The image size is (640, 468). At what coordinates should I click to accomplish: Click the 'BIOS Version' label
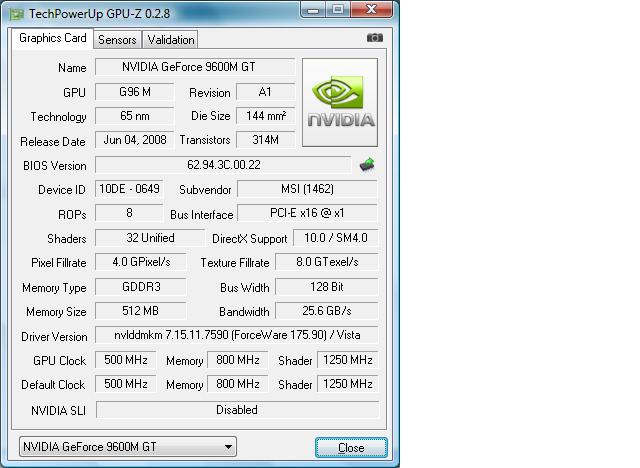[x=55, y=166]
